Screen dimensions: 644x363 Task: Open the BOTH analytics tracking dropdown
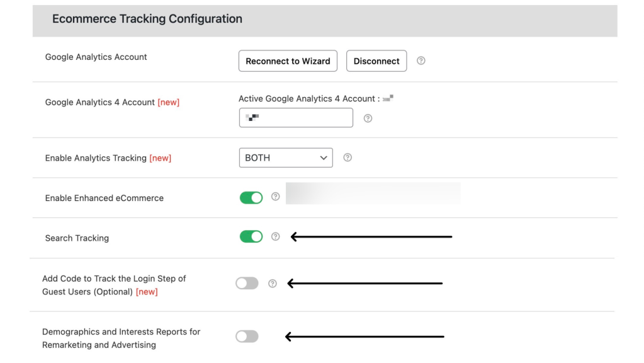click(286, 158)
